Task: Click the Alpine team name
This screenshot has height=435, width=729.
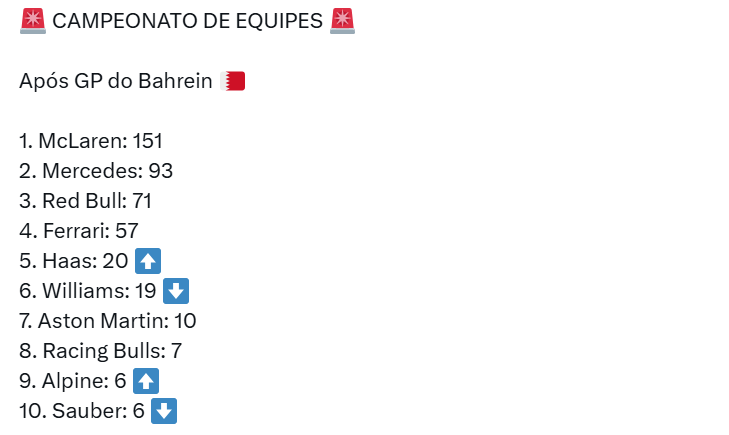Action: pos(72,381)
